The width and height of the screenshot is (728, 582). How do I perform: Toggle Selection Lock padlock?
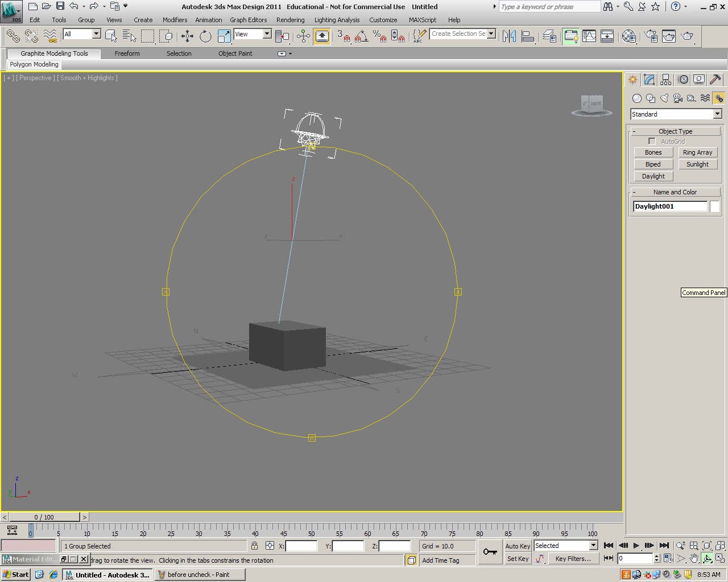[255, 546]
